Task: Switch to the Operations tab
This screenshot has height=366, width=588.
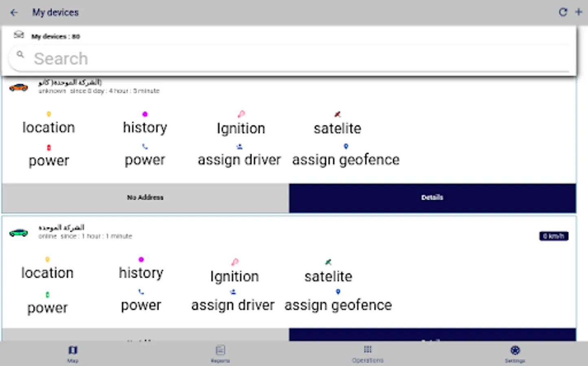Action: pos(368,354)
